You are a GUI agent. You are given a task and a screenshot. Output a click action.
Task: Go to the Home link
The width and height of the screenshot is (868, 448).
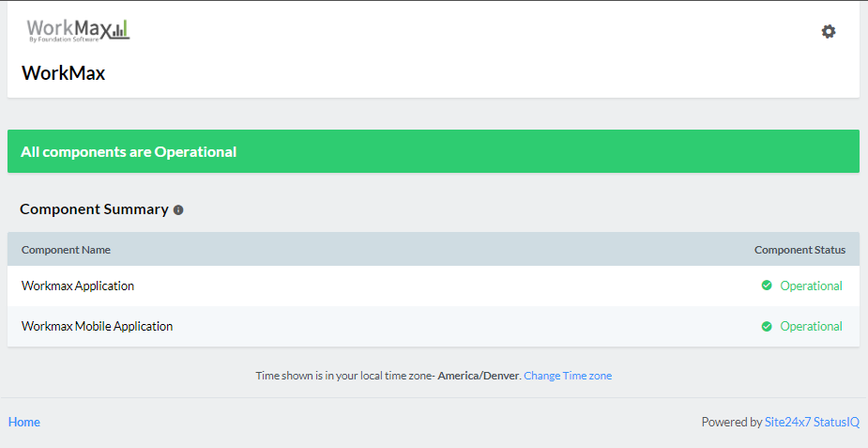[x=23, y=422]
